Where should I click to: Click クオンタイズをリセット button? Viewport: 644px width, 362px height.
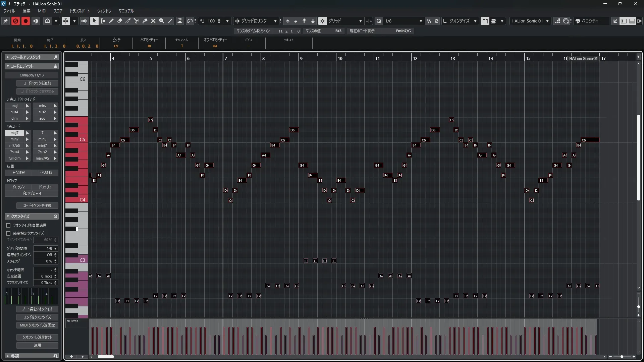37,337
